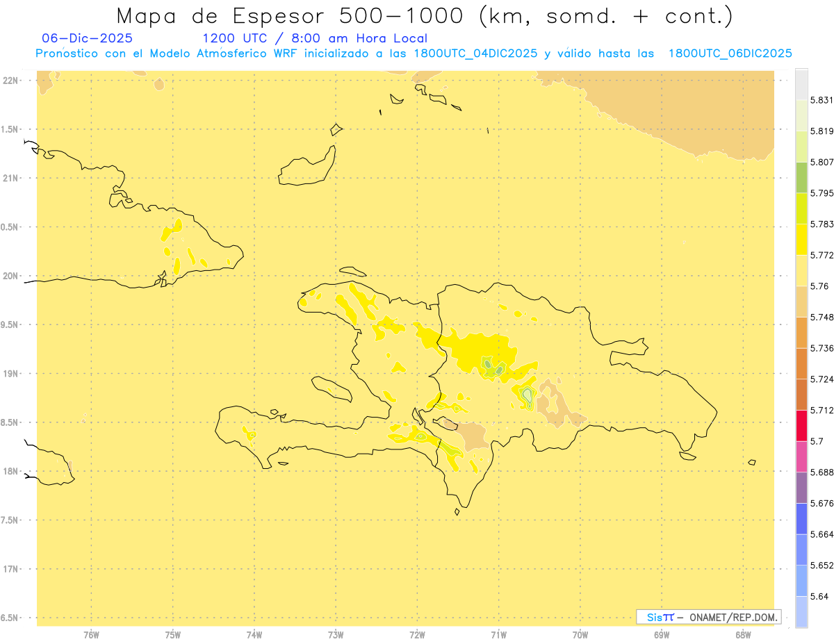The width and height of the screenshot is (834, 644).
Task: Click the longitude label '75W'
Action: 173,635
